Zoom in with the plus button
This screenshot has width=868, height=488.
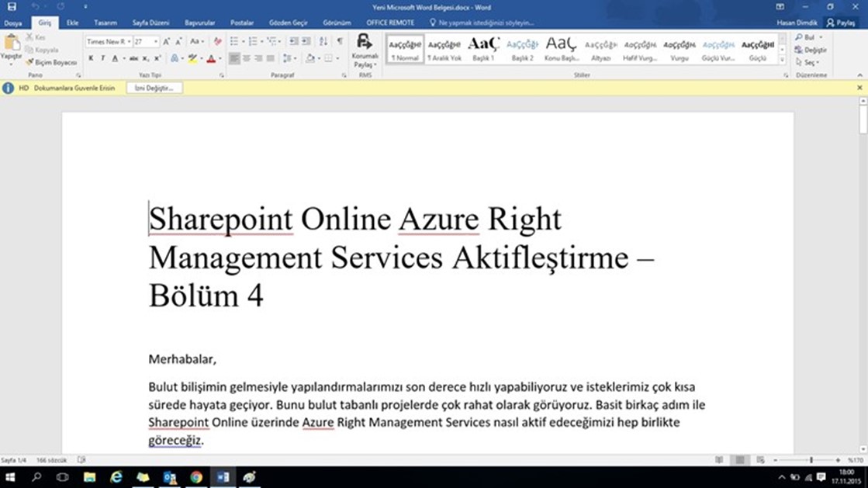(838, 460)
